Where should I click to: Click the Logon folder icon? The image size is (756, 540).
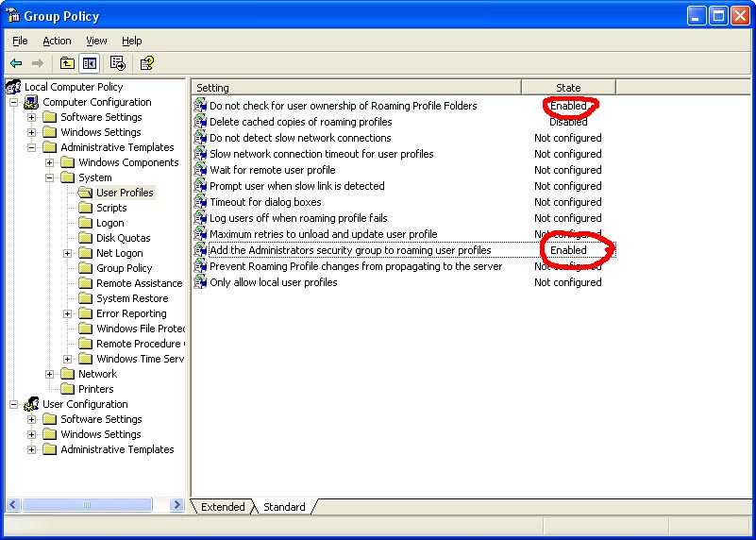(x=85, y=223)
